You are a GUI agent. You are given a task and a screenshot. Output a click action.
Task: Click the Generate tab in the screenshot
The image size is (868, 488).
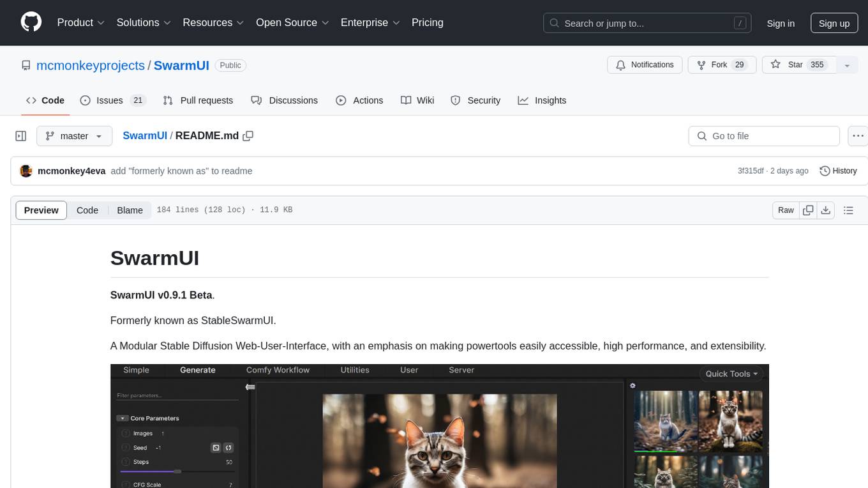tap(197, 370)
